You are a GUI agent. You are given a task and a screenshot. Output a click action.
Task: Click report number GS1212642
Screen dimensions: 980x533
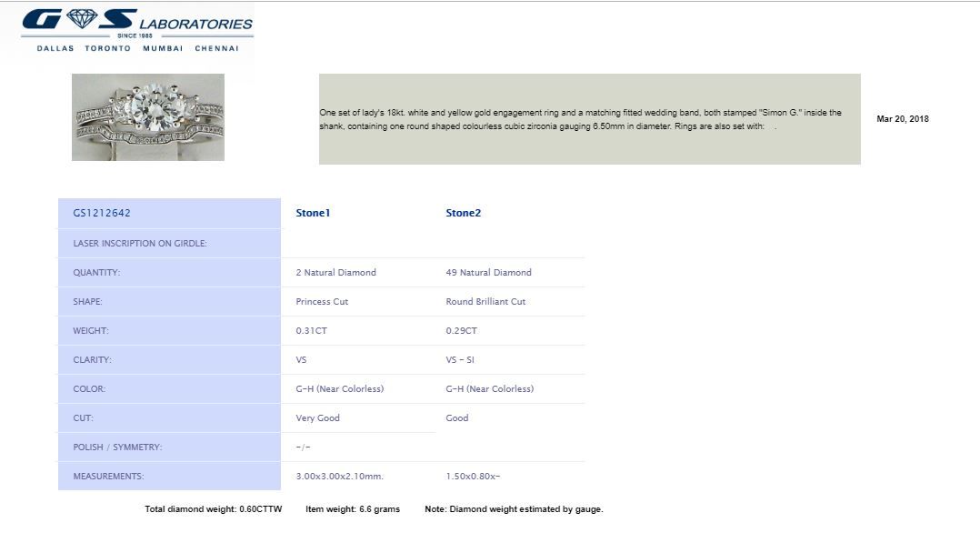pos(102,214)
